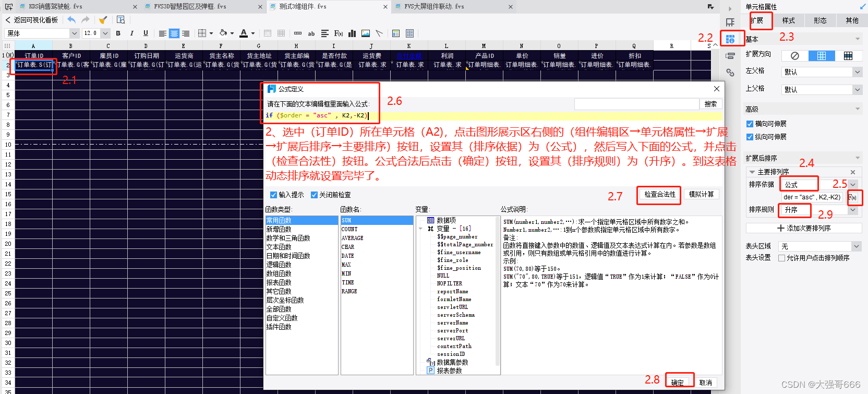
Task: Open the 左父格 dropdown
Action: tap(857, 72)
